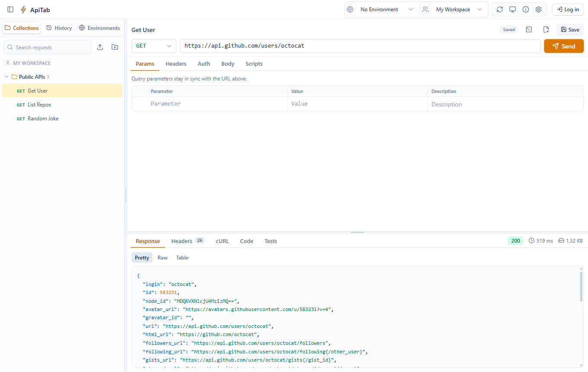Viewport: 588px width, 372px height.
Task: Click the Save button
Action: click(570, 29)
